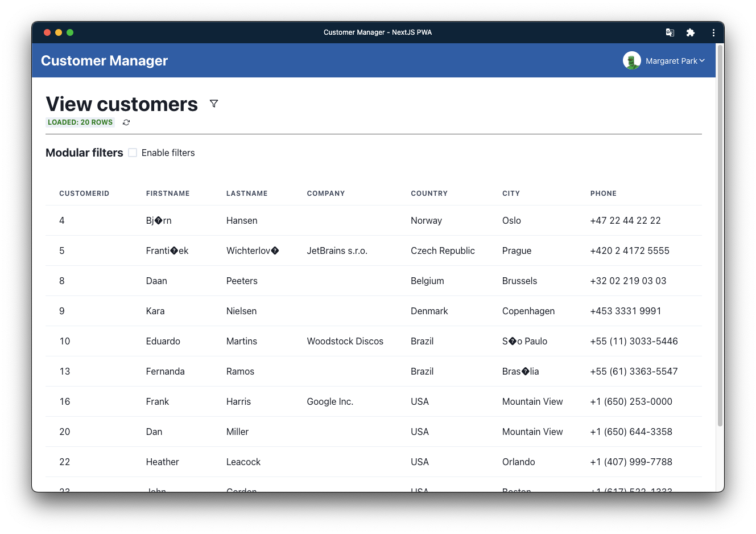Select the Frank first name cell
Screen dimensions: 756x534
click(158, 401)
